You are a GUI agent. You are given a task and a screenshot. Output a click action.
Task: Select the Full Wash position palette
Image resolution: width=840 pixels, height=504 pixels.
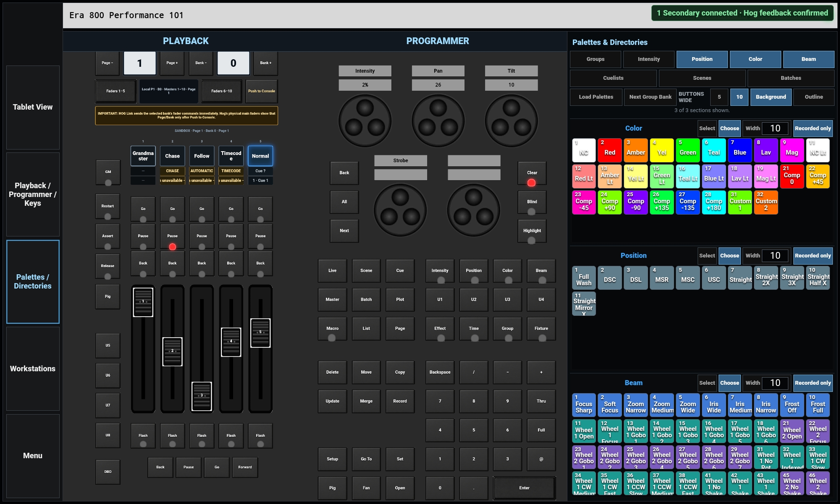[x=584, y=278]
